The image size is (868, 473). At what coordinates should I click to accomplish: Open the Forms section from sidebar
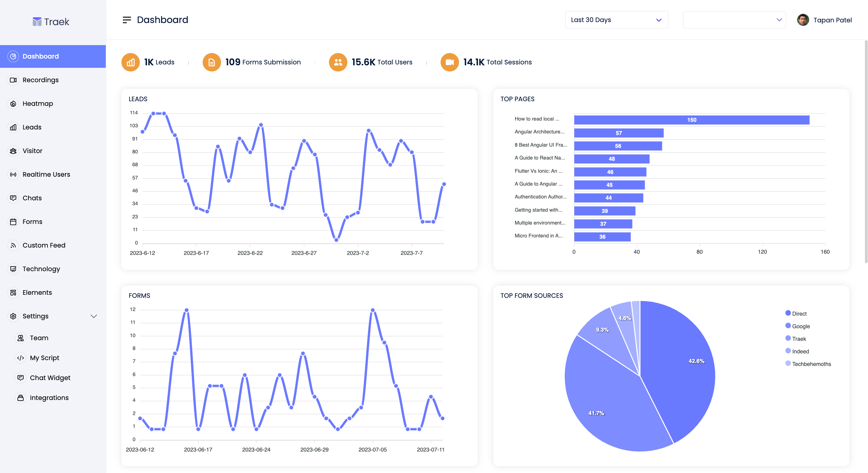(x=13, y=221)
